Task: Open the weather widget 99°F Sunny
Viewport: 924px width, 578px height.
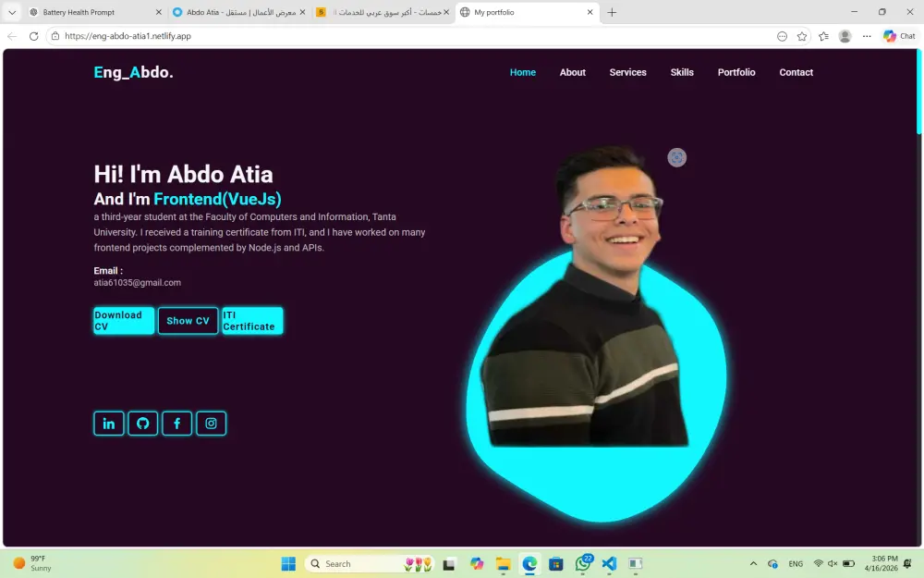Action: click(x=32, y=563)
